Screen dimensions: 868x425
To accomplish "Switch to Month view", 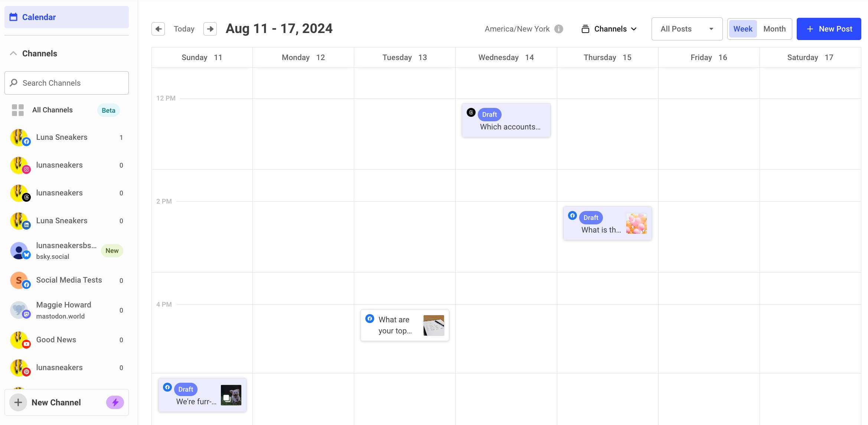I will [774, 28].
